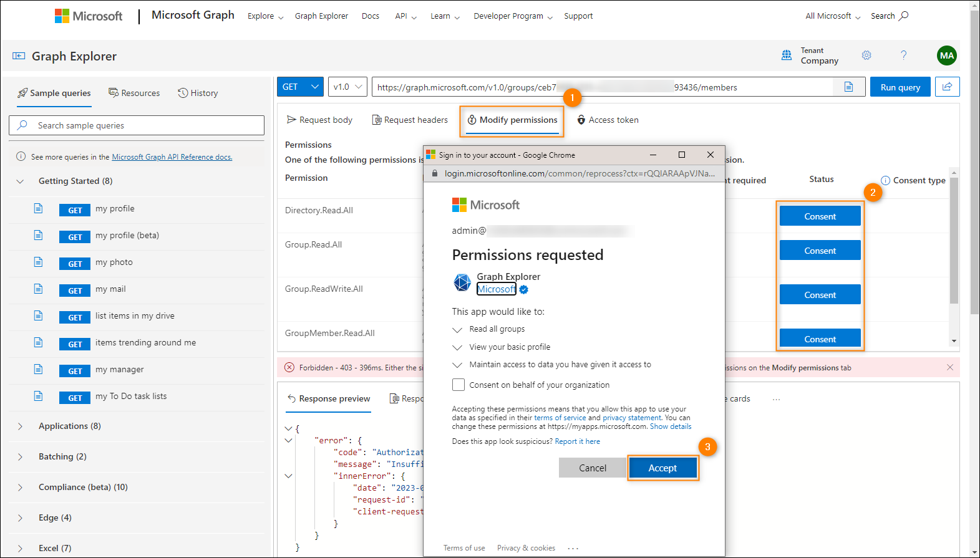Click the document icon beside my photo
The height and width of the screenshot is (558, 980).
pos(39,262)
